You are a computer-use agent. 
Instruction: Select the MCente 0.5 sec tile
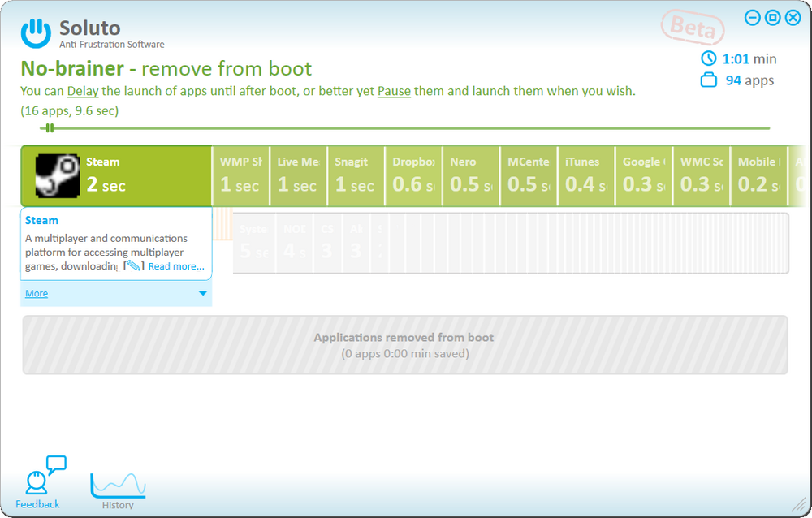pos(529,176)
